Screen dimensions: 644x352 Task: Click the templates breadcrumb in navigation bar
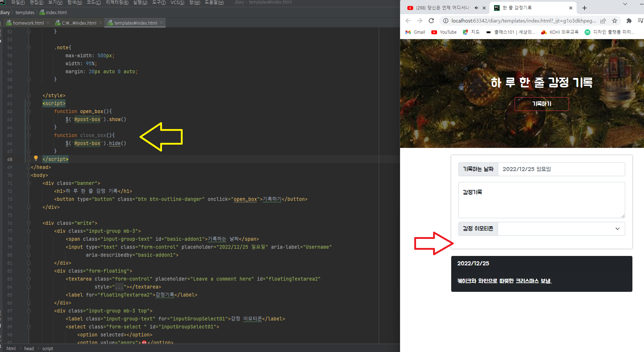point(25,12)
